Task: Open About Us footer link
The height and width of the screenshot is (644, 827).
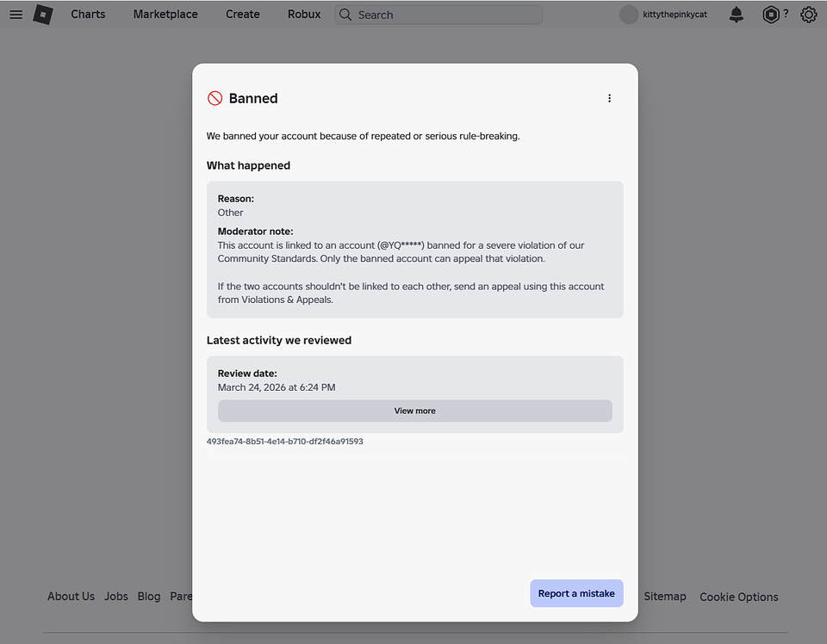Action: pyautogui.click(x=72, y=597)
